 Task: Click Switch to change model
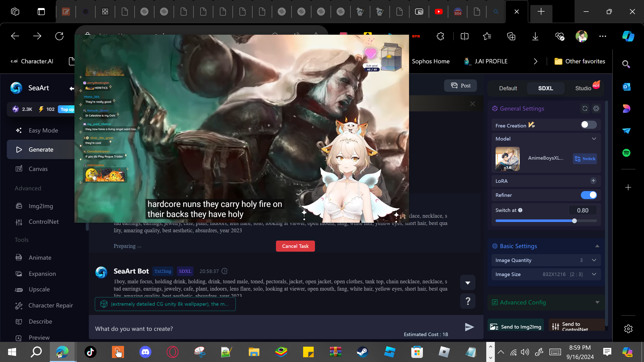tap(585, 159)
